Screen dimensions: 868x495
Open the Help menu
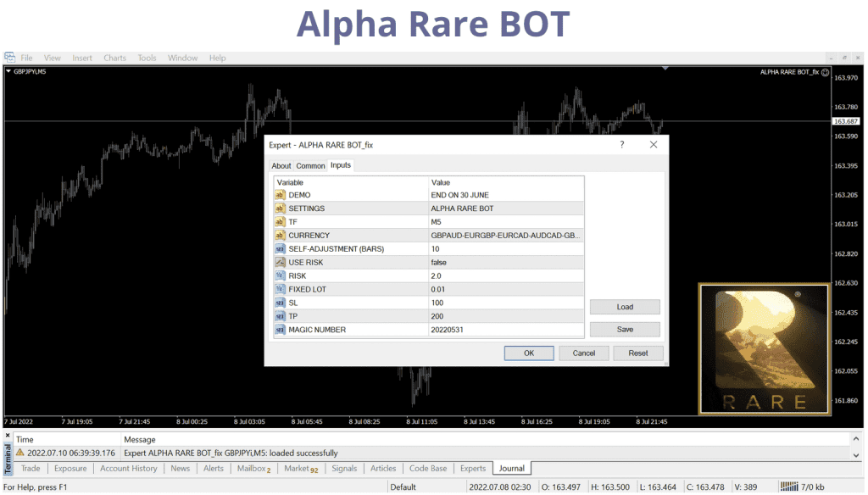(217, 58)
